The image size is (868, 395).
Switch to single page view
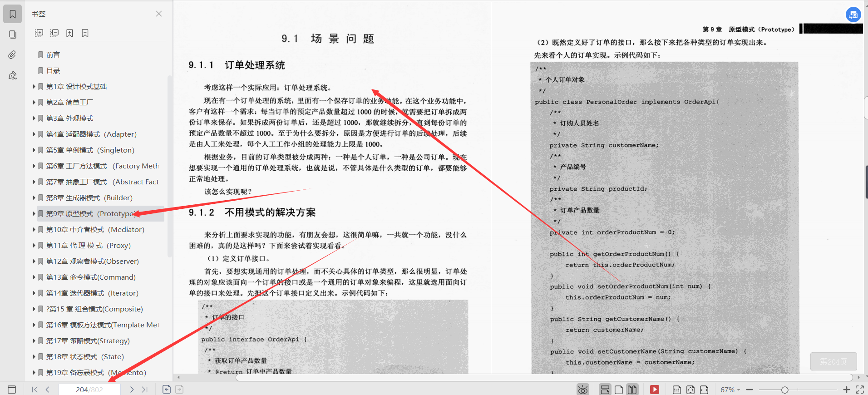(618, 390)
